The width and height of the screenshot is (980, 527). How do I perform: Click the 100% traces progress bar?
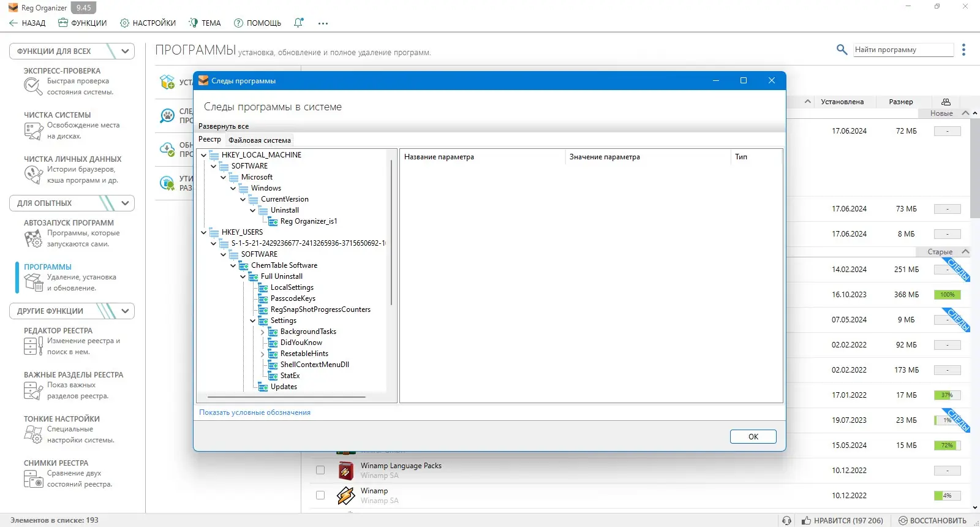coord(948,295)
